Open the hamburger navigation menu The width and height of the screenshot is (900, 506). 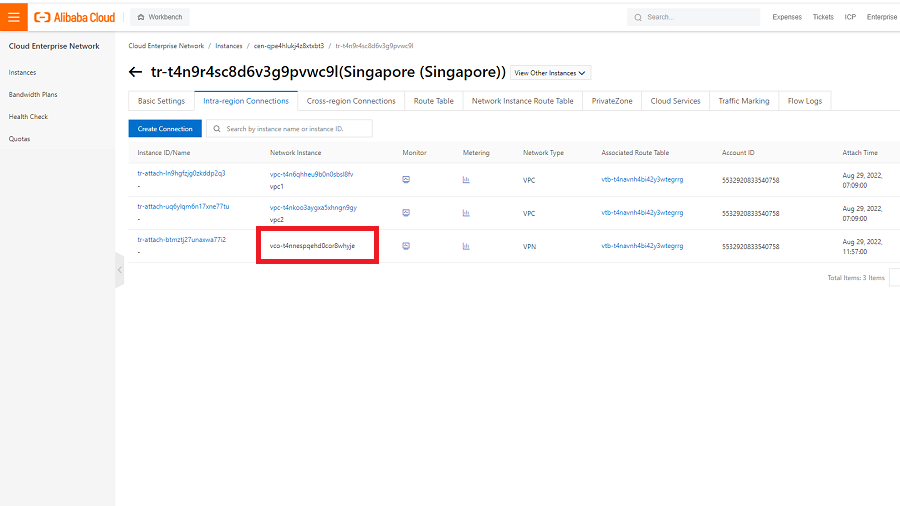[13, 17]
